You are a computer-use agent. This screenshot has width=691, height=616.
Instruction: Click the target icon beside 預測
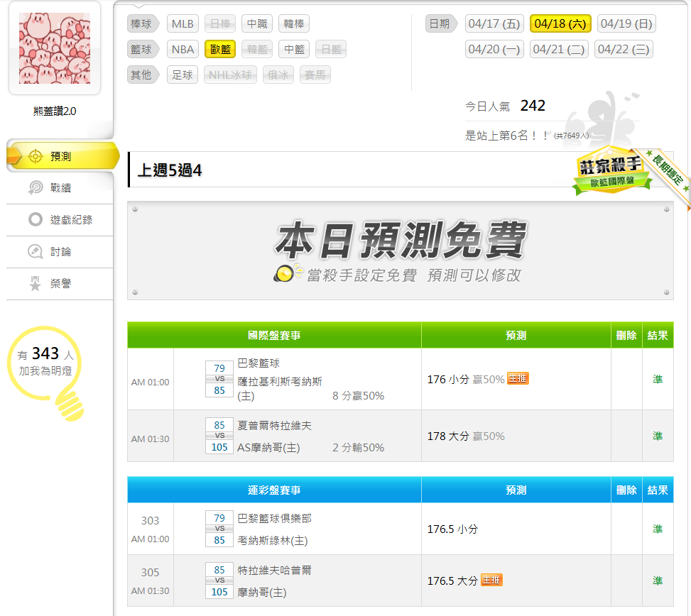(35, 157)
